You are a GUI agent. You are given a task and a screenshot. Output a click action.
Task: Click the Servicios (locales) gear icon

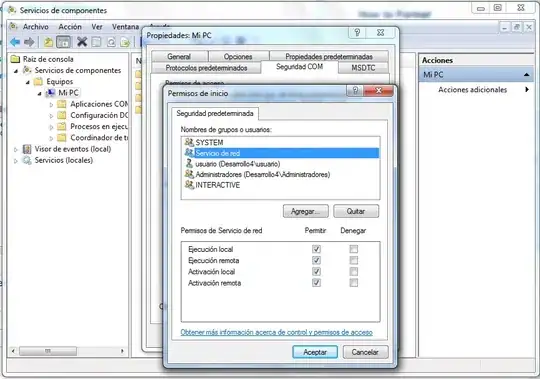(27, 160)
